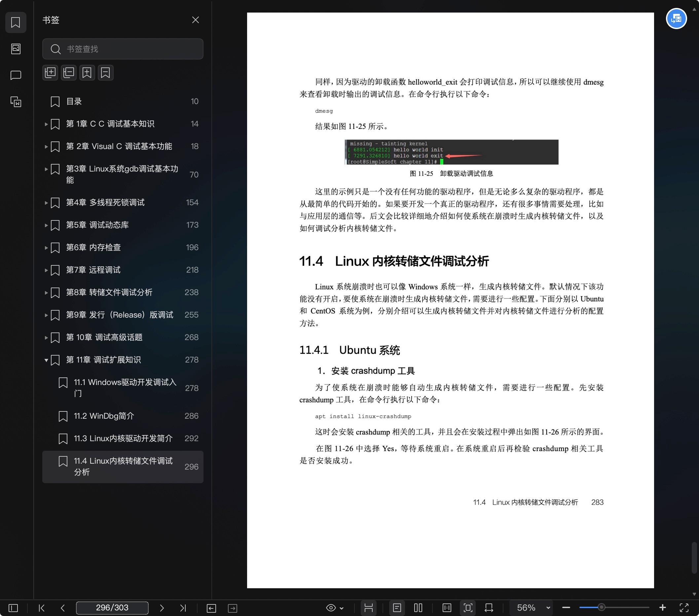Open the comments panel icon in left sidebar

click(16, 75)
